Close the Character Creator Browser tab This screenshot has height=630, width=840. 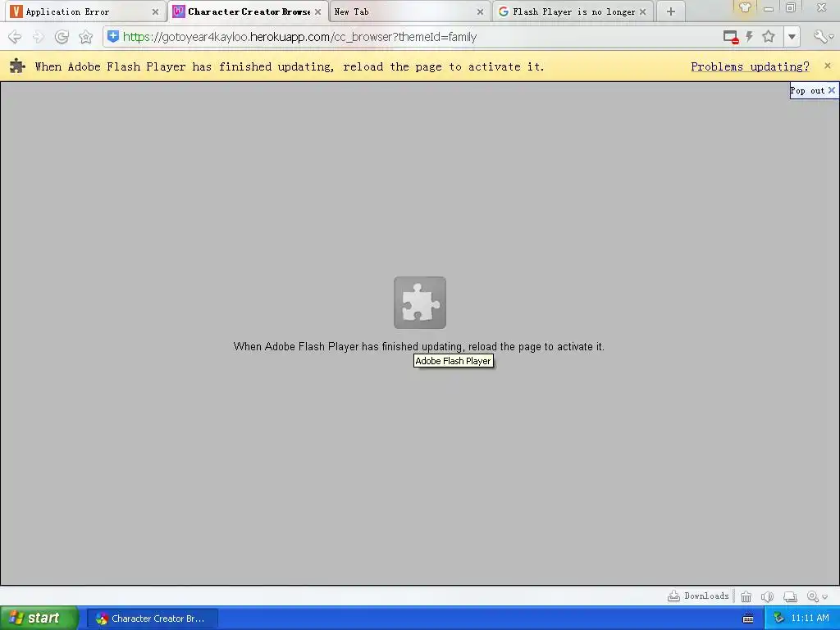(x=317, y=11)
